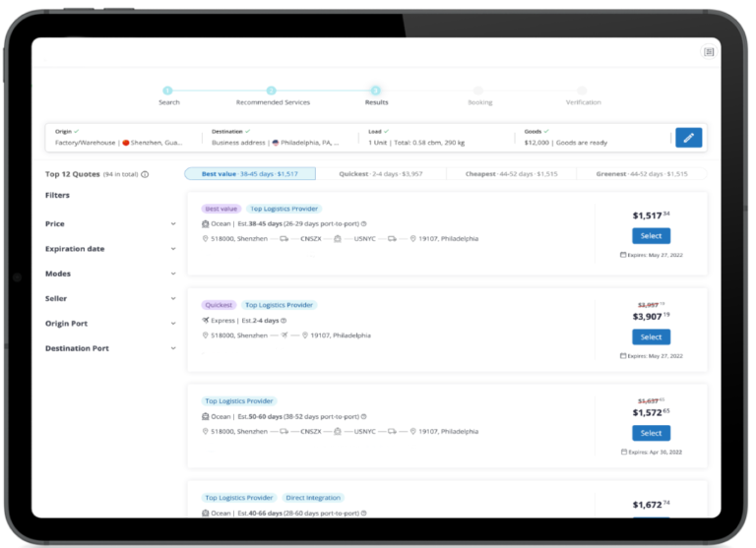Image resolution: width=756 pixels, height=548 pixels.
Task: Expand the Price filter
Action: pyautogui.click(x=173, y=224)
